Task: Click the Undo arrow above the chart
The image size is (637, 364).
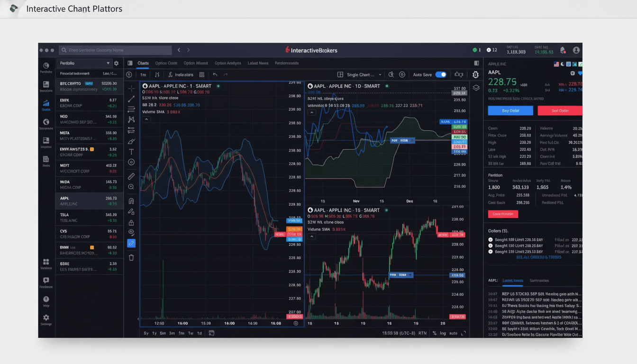Action: [214, 74]
